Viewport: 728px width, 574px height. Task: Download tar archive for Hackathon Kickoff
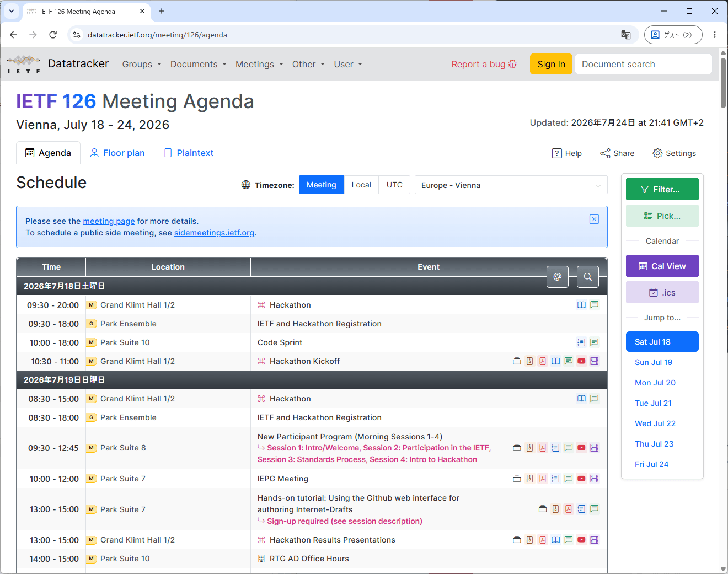click(x=530, y=361)
